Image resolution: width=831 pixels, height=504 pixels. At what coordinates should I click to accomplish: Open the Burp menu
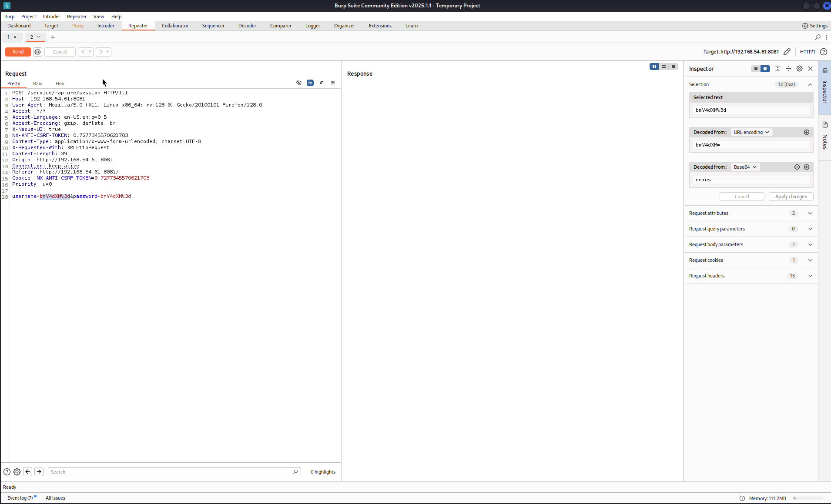click(9, 17)
